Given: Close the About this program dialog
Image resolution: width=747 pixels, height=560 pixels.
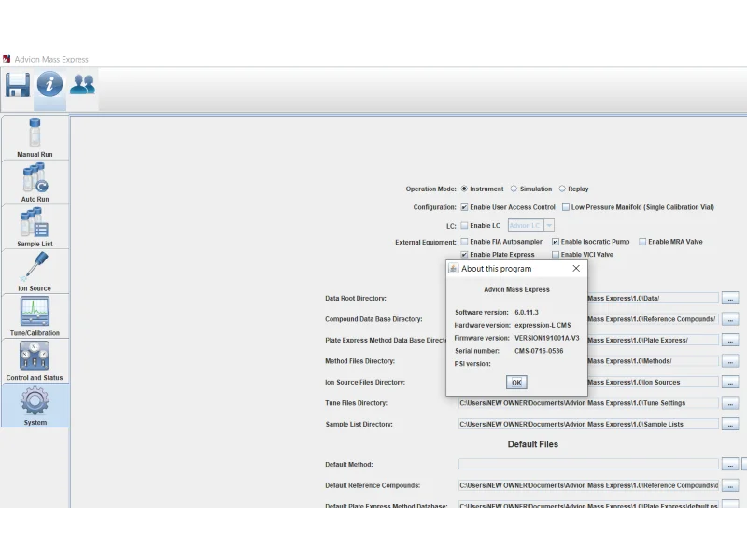Looking at the screenshot, I should [x=576, y=268].
